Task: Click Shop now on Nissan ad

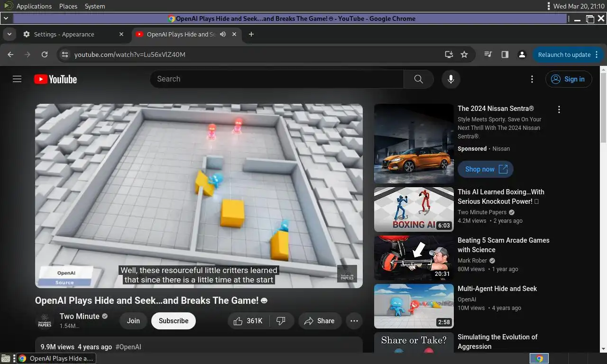Action: [x=486, y=169]
